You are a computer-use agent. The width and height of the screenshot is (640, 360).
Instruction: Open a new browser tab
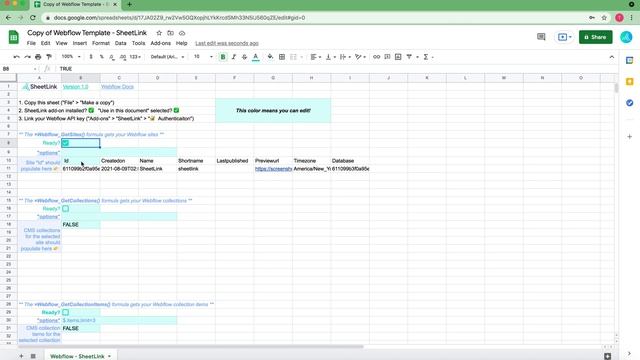pos(129,4)
